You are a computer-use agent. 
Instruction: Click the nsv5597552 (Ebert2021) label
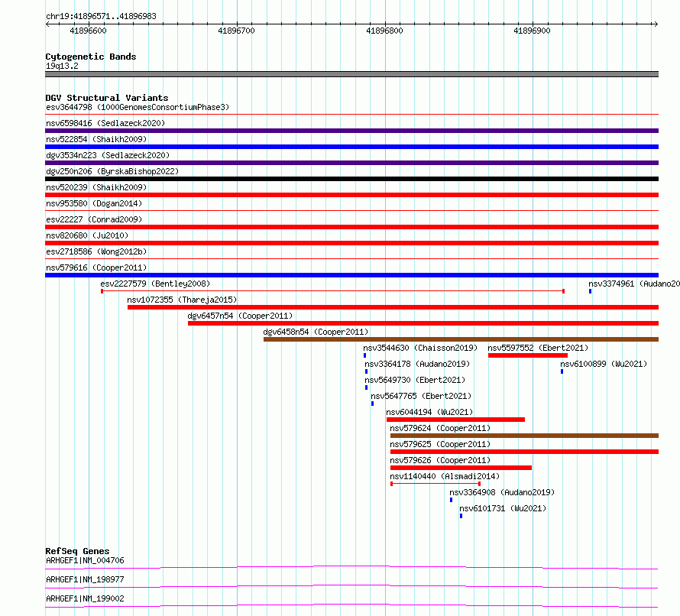(538, 348)
